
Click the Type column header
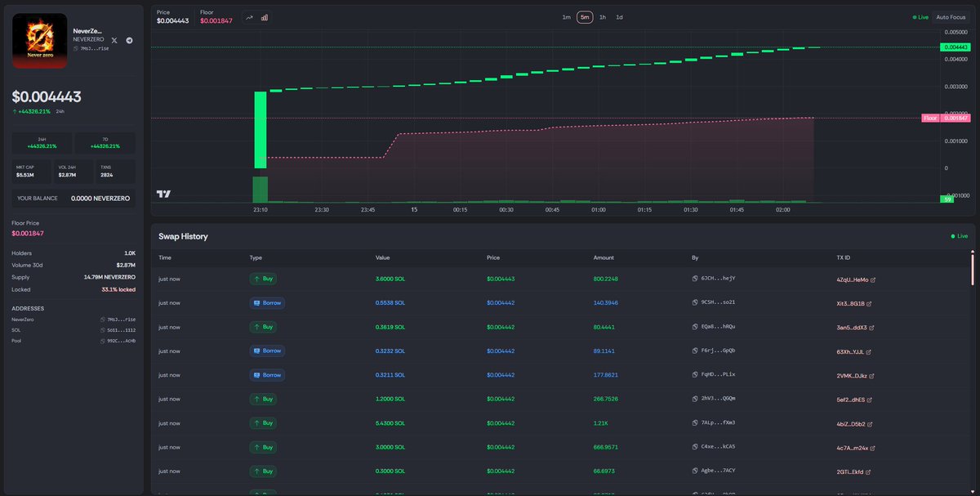[x=256, y=257]
